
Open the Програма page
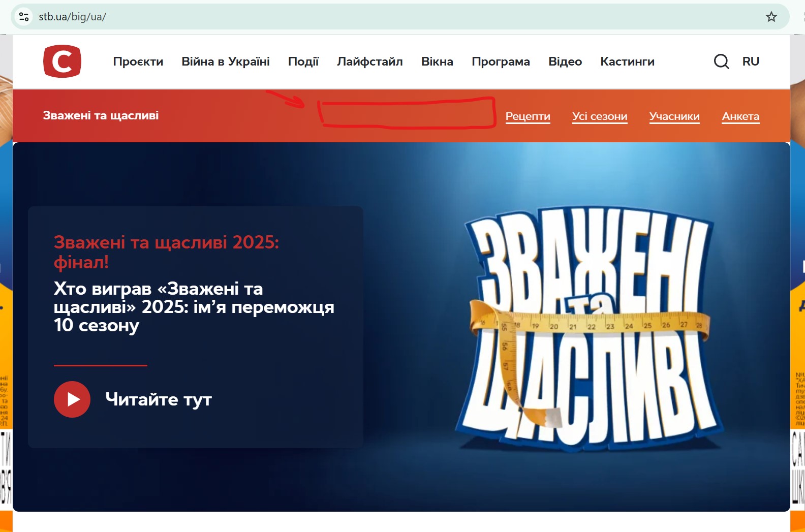point(501,61)
